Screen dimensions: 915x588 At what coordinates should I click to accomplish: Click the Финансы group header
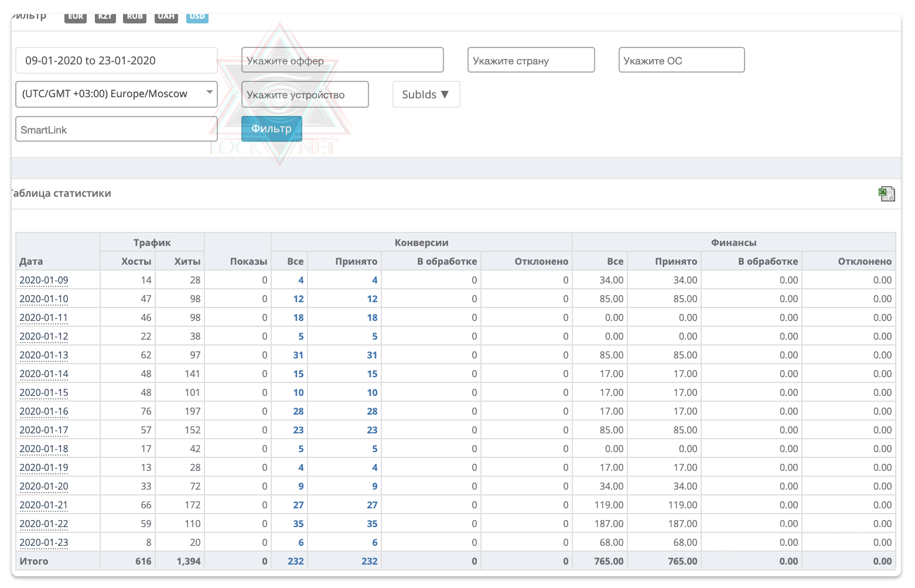coord(734,242)
